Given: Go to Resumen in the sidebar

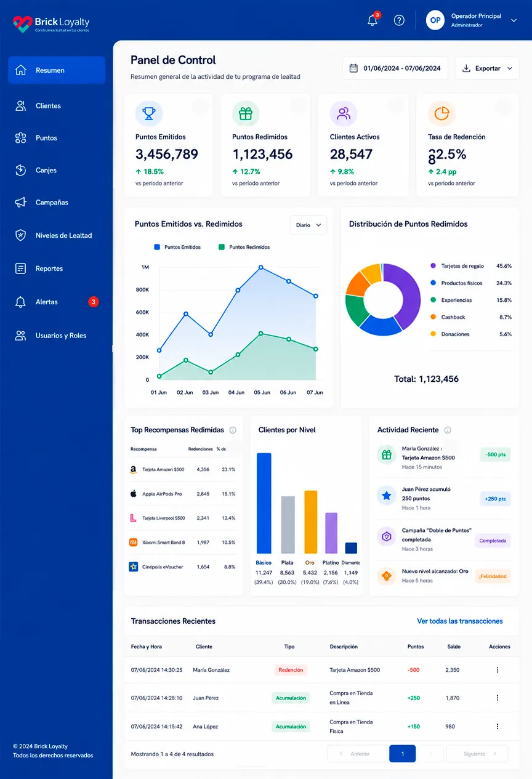Looking at the screenshot, I should click(57, 70).
